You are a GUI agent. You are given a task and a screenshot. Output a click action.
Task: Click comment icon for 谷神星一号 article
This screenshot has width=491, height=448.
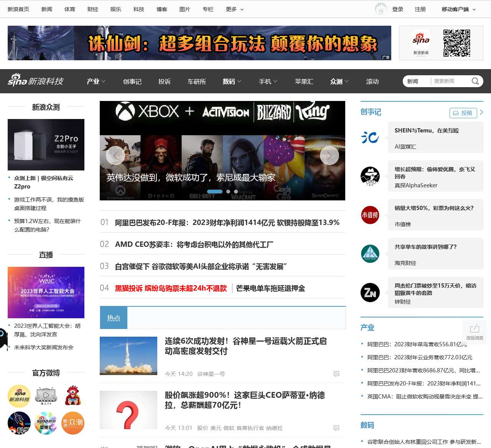tap(336, 374)
